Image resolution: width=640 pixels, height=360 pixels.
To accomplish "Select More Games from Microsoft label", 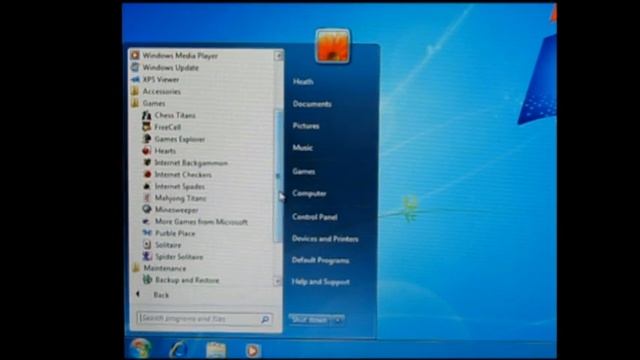I will pos(201,222).
